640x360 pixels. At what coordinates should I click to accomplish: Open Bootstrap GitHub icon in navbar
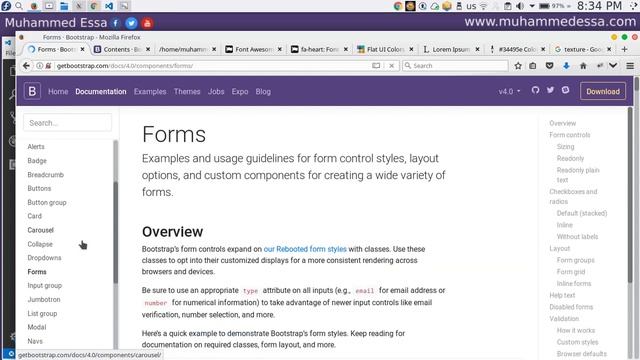(535, 90)
